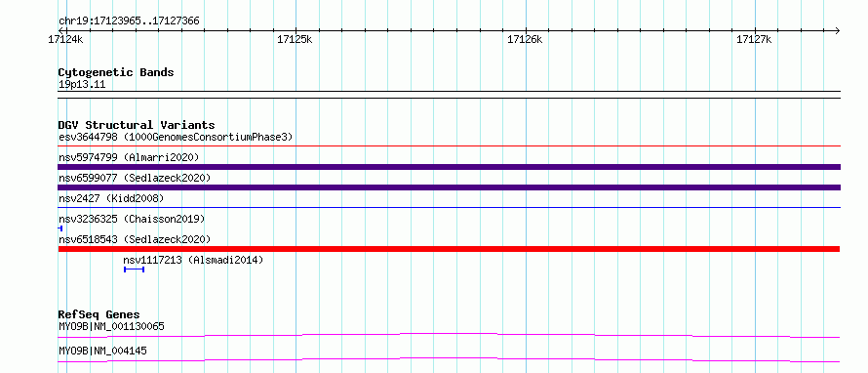Open nsv6599077 (Sedlazeck2020) variant label
This screenshot has width=868, height=373.
(x=135, y=178)
